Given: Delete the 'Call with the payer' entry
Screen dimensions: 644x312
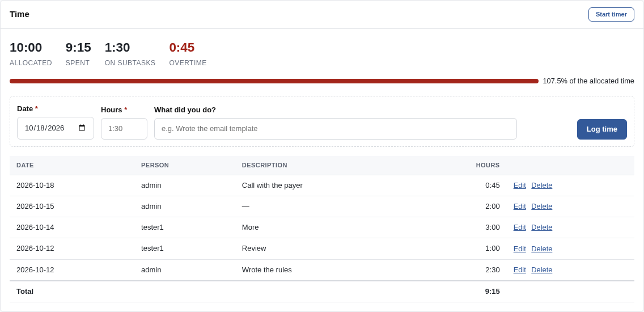Looking at the screenshot, I should click(542, 185).
